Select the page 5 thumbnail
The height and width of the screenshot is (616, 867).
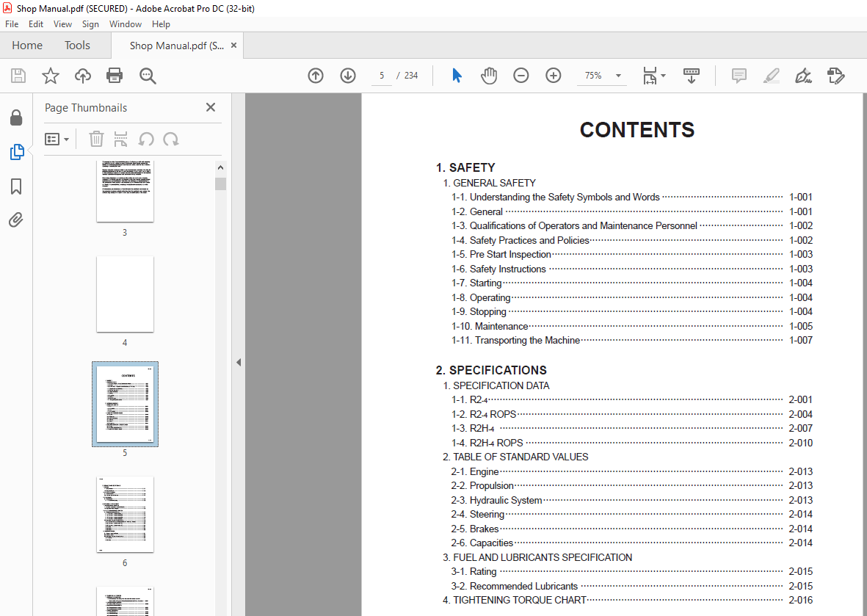point(125,405)
